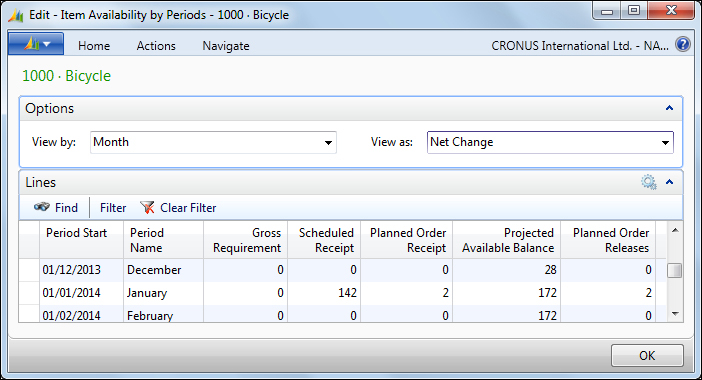Viewport: 702px width, 380px height.
Task: Switch to the Home tab
Action: 94,46
